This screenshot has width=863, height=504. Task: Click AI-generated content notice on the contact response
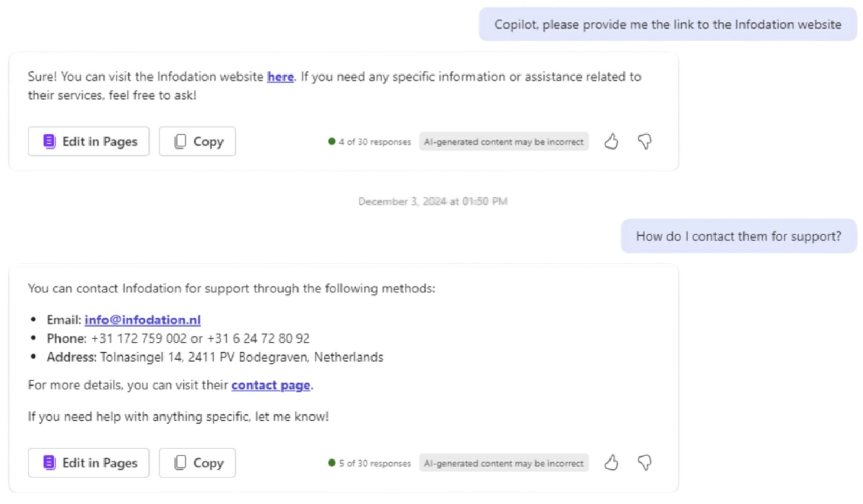[503, 463]
